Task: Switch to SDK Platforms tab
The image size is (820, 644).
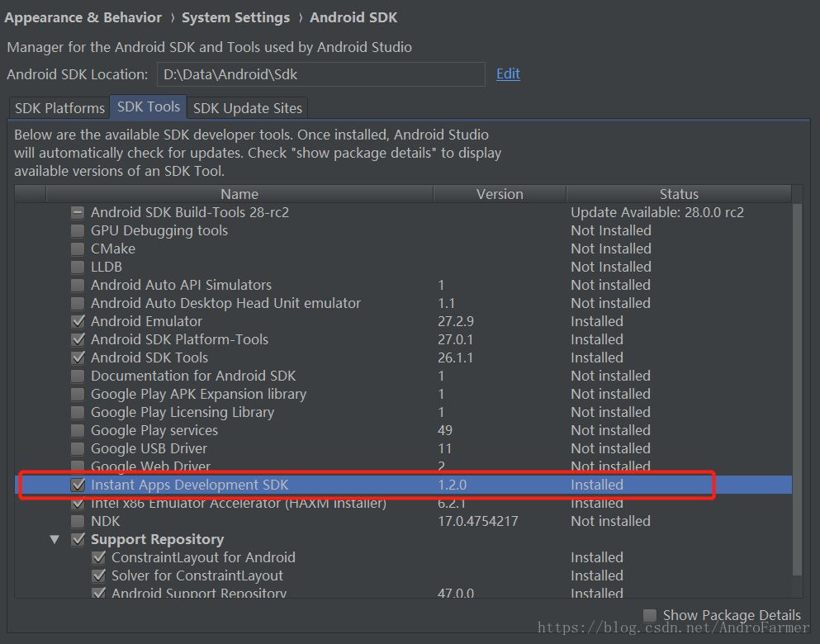Action: click(x=59, y=108)
